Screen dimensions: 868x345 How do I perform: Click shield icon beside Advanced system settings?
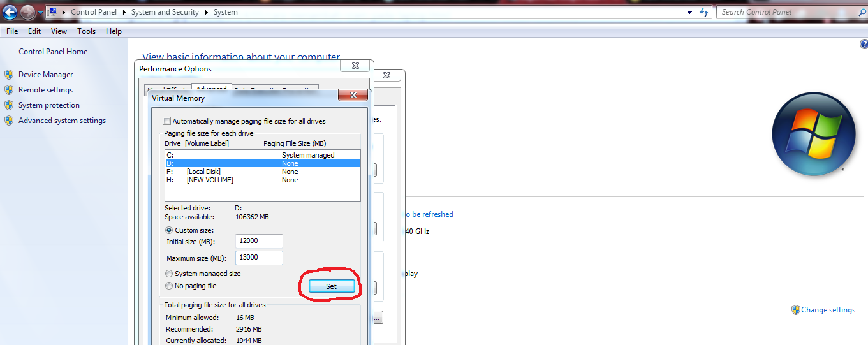[x=9, y=121]
